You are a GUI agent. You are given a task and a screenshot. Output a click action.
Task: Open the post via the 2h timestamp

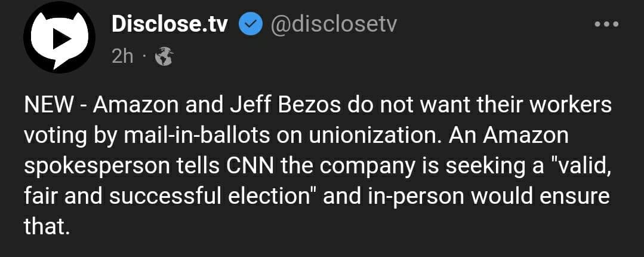(x=123, y=57)
